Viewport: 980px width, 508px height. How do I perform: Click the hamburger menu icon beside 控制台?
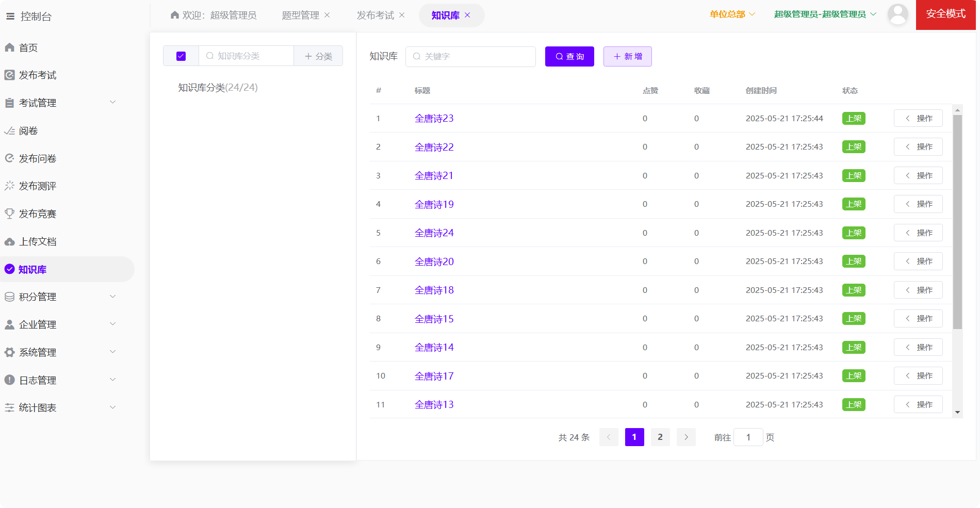[10, 17]
